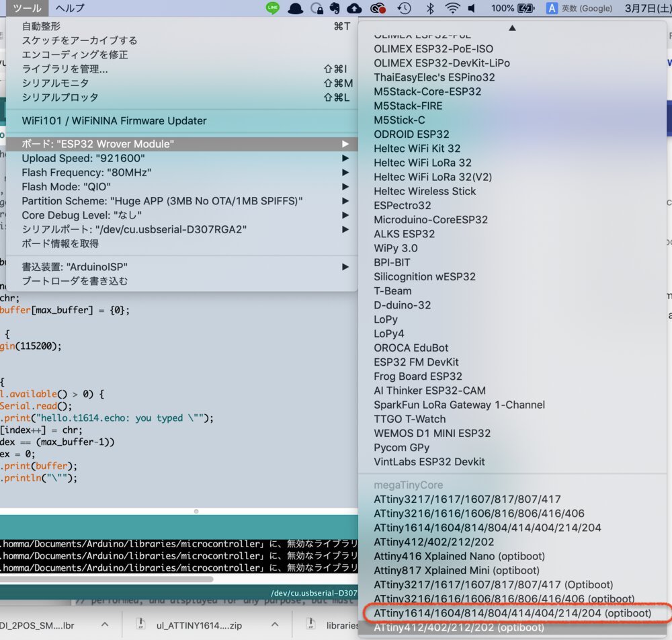This screenshot has width=672, height=640.
Task: Click the Bluetooth status icon
Action: tap(430, 8)
